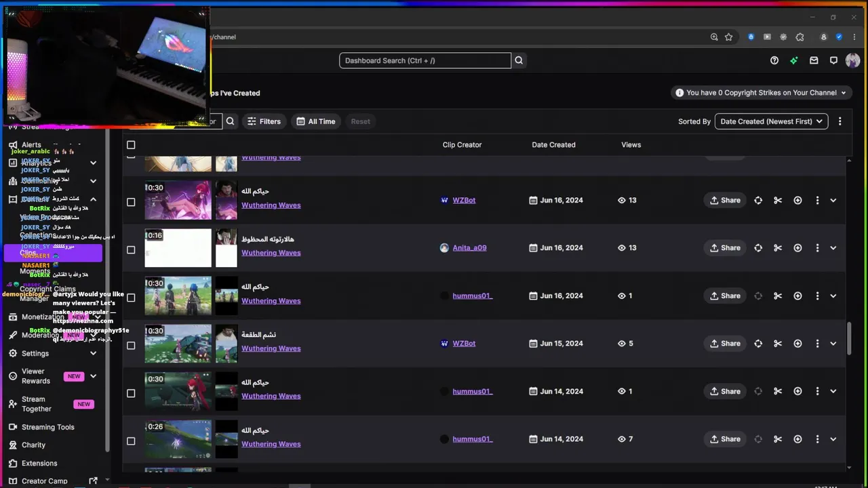Open the All Time date range dropdown
Screen dimensions: 868x488
[316, 121]
